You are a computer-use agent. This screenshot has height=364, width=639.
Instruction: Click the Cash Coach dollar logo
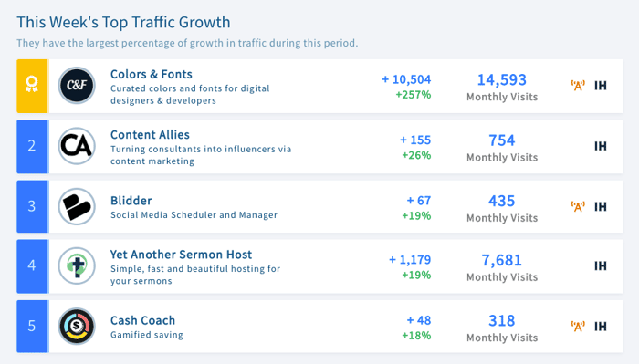[x=77, y=326]
